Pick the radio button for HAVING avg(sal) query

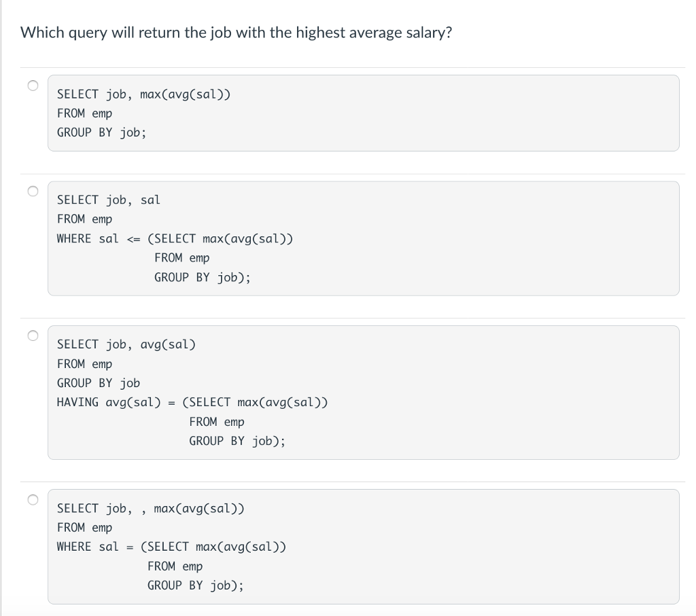pyautogui.click(x=33, y=336)
